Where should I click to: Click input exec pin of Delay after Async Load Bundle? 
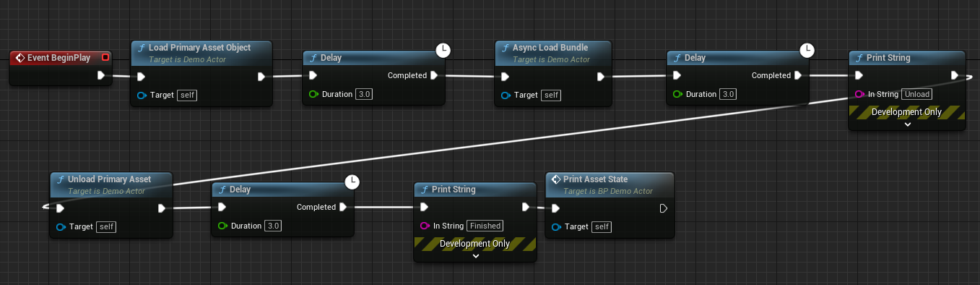click(677, 75)
